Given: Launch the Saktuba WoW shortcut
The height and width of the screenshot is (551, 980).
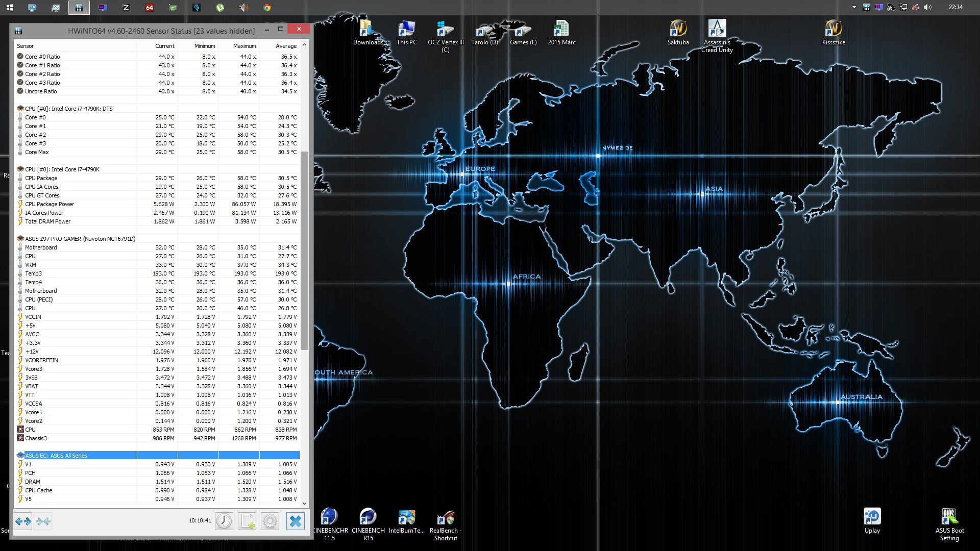Looking at the screenshot, I should click(x=678, y=33).
